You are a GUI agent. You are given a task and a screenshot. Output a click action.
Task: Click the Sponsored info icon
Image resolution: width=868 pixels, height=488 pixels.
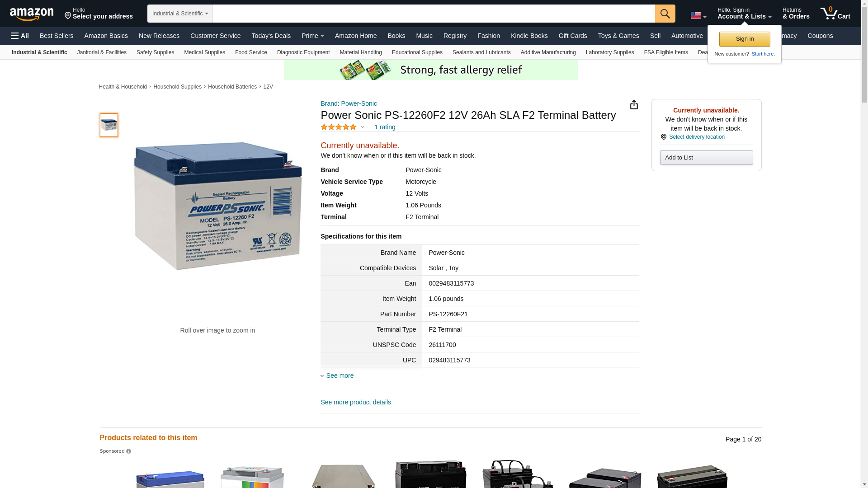(x=129, y=451)
